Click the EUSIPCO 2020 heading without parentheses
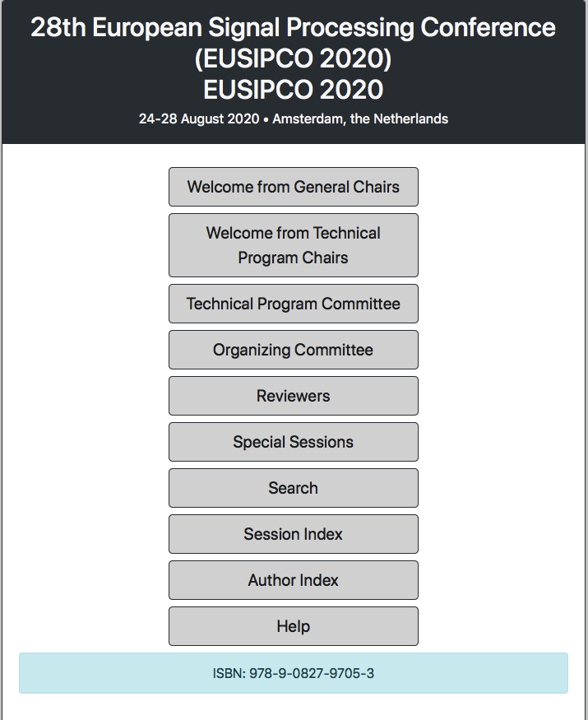 [294, 90]
